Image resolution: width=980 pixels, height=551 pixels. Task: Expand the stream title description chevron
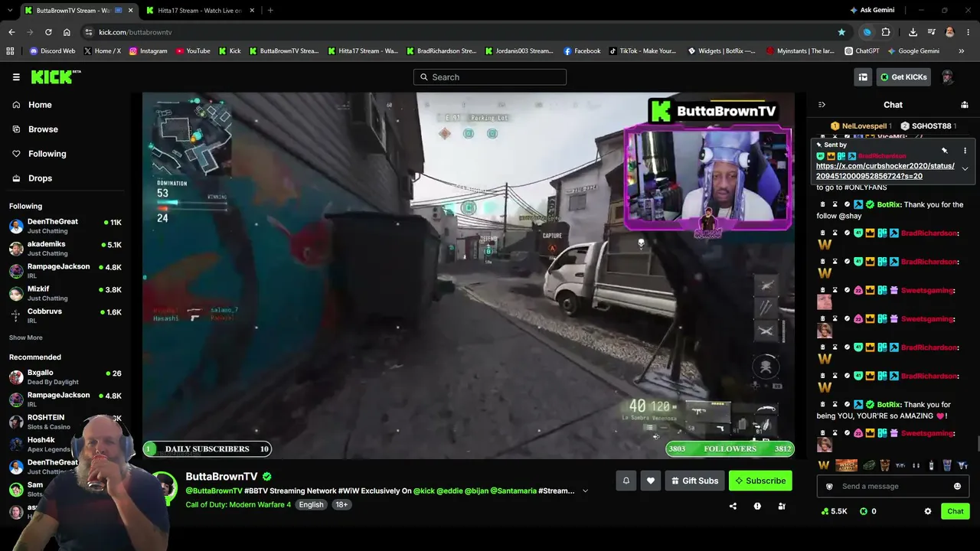coord(585,491)
